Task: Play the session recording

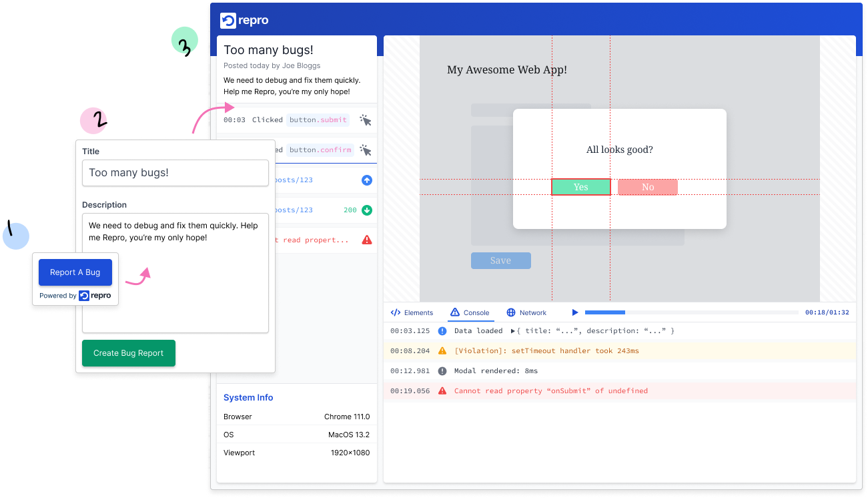Action: [x=575, y=312]
